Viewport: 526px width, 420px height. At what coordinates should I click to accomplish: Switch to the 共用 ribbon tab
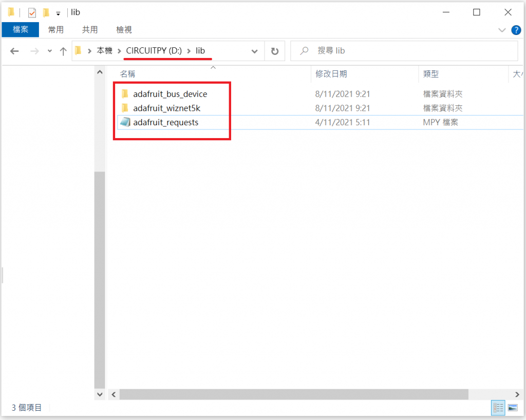(90, 29)
